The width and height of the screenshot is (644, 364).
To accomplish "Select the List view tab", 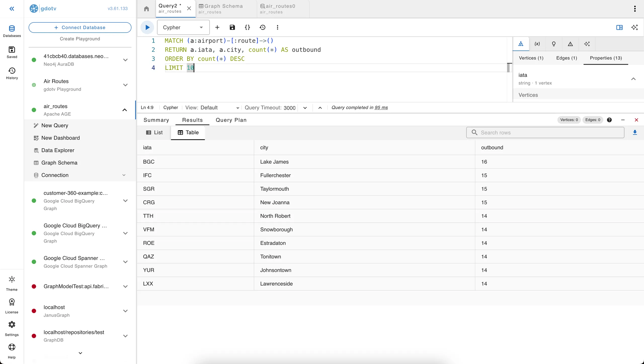I will pos(154,132).
